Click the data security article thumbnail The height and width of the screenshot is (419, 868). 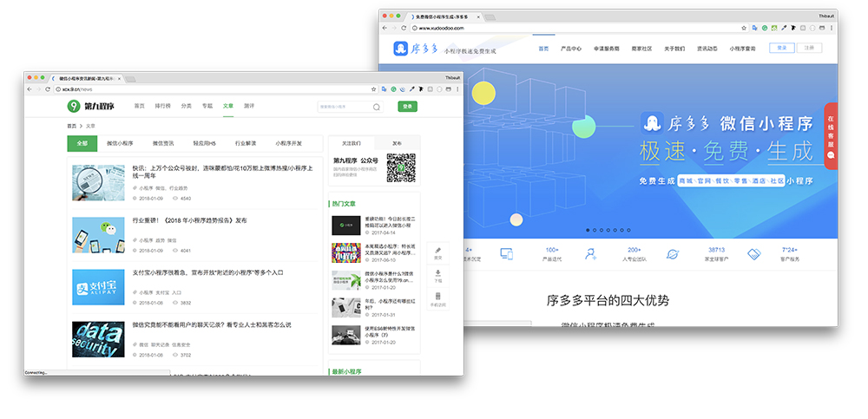pos(98,339)
